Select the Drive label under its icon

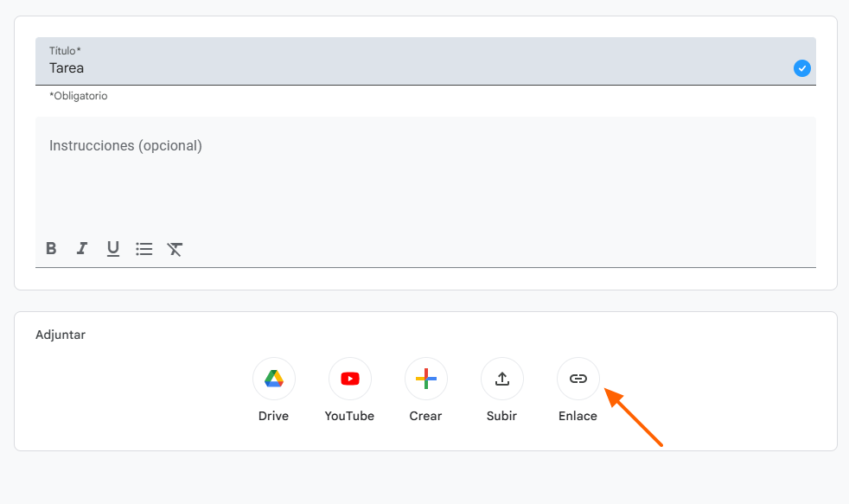click(273, 416)
